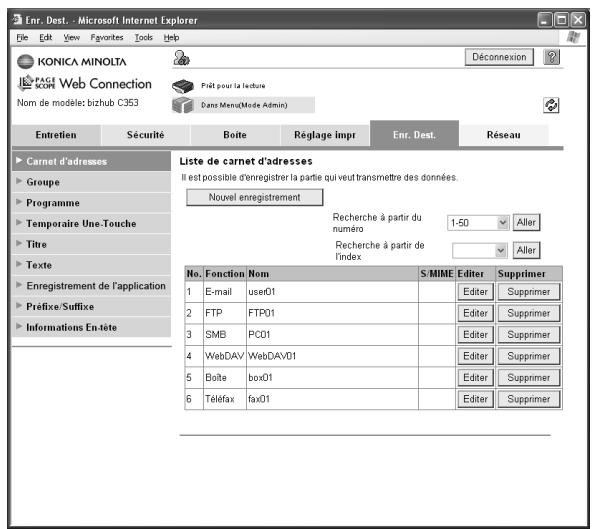This screenshot has height=529, width=595.
Task: Click the 'Dans Menu(Mode Admin)' status text
Action: coord(244,105)
